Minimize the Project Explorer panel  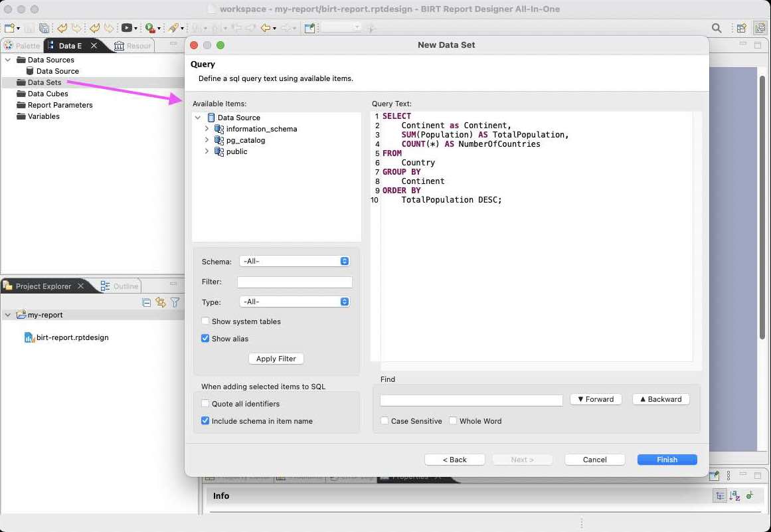point(173,284)
